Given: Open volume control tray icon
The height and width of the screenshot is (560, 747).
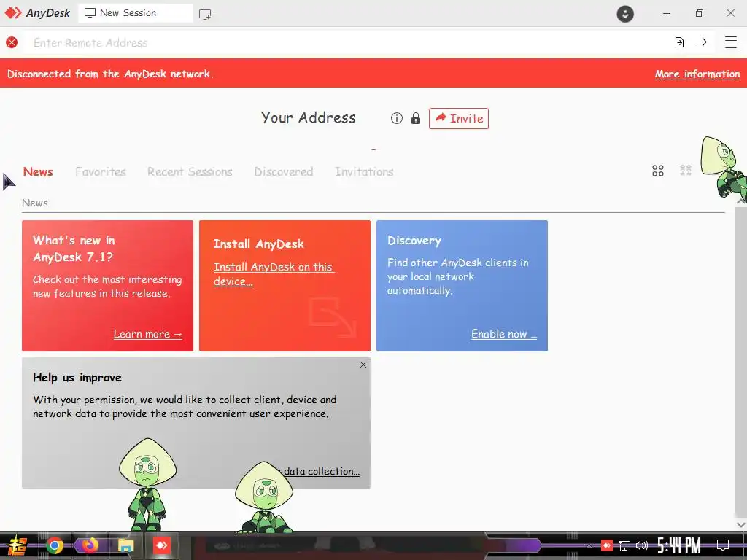Looking at the screenshot, I should [x=642, y=545].
